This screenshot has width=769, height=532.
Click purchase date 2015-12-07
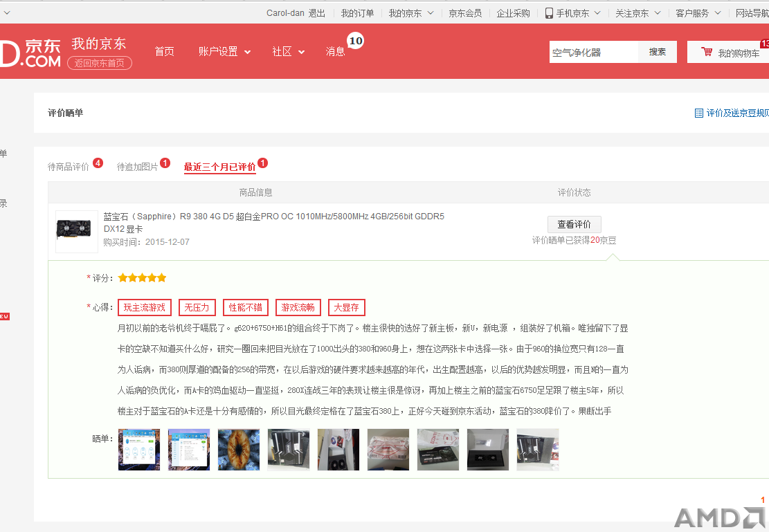168,241
